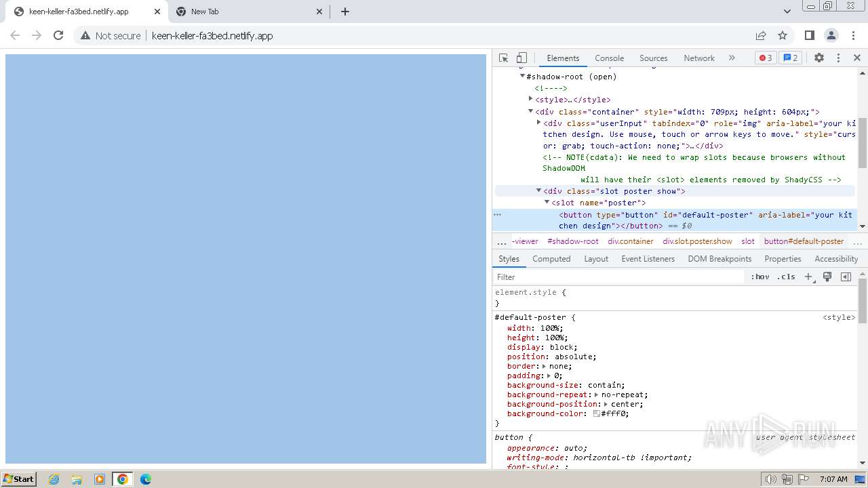This screenshot has width=868, height=488.
Task: Expand the style element node
Action: coord(531,99)
